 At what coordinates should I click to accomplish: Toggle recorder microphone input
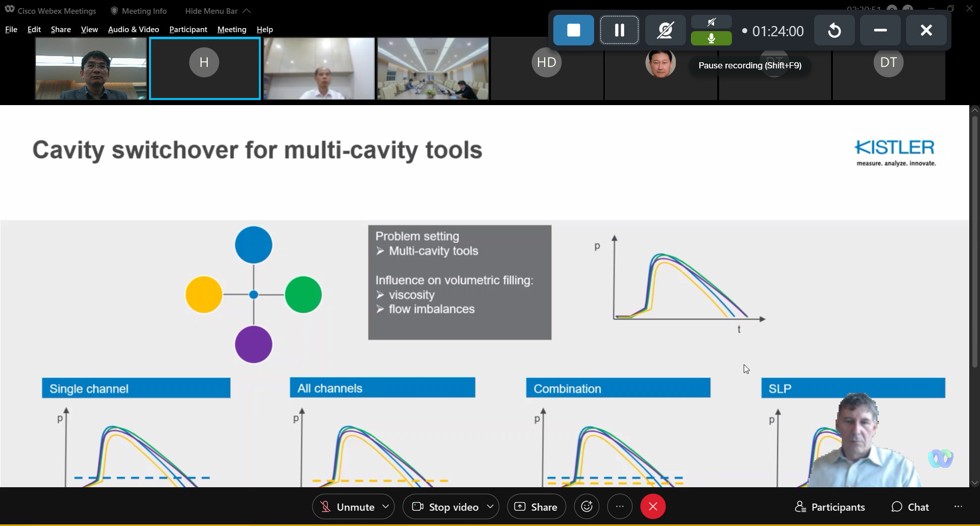[x=711, y=38]
